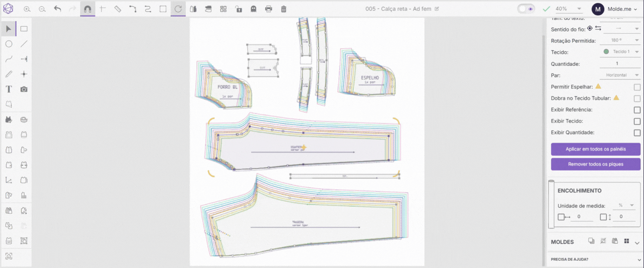Select the rectangle shape tool
This screenshot has width=644, height=268.
point(24,29)
